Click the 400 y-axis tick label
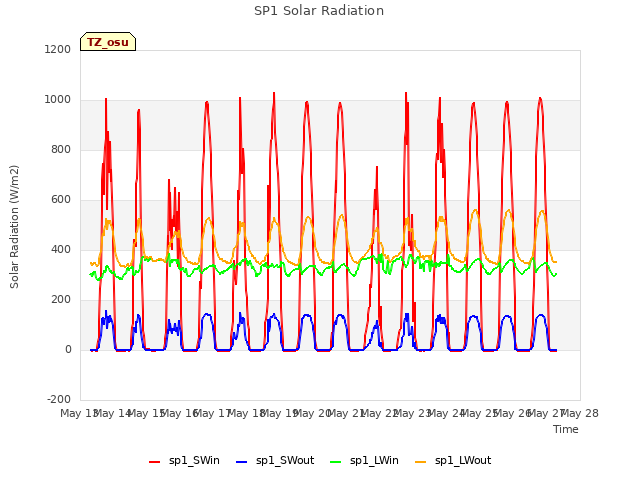Screen dimensions: 640x480 point(61,250)
